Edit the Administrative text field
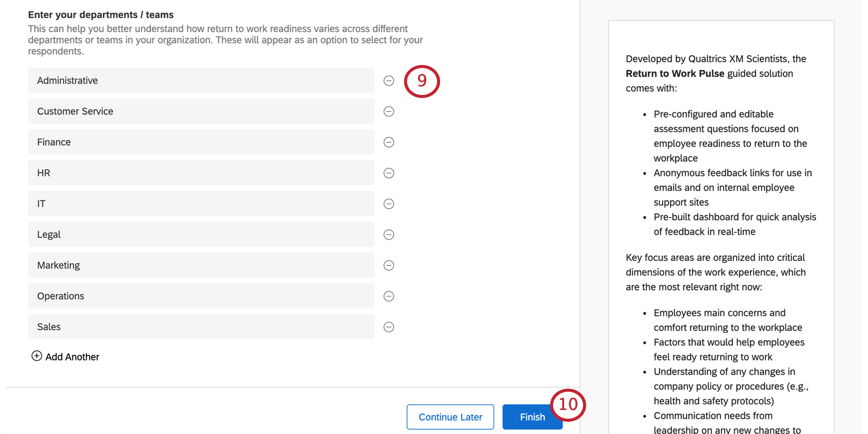Image resolution: width=868 pixels, height=434 pixels. 201,81
